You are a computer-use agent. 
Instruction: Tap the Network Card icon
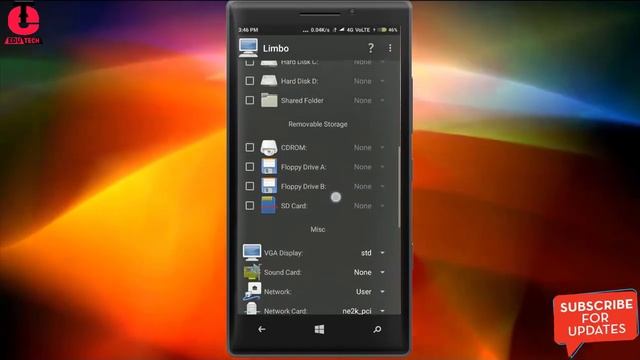[252, 309]
